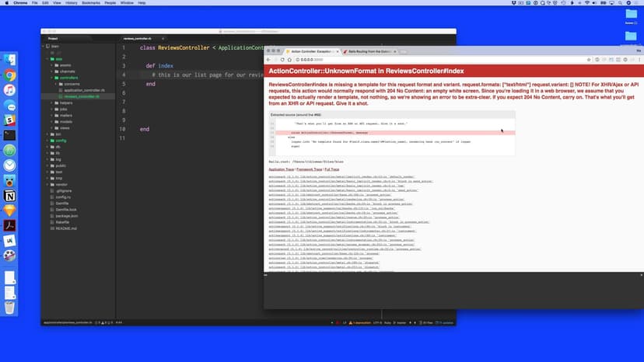Open Sketch from the dock
This screenshot has height=362, width=644.
click(9, 211)
